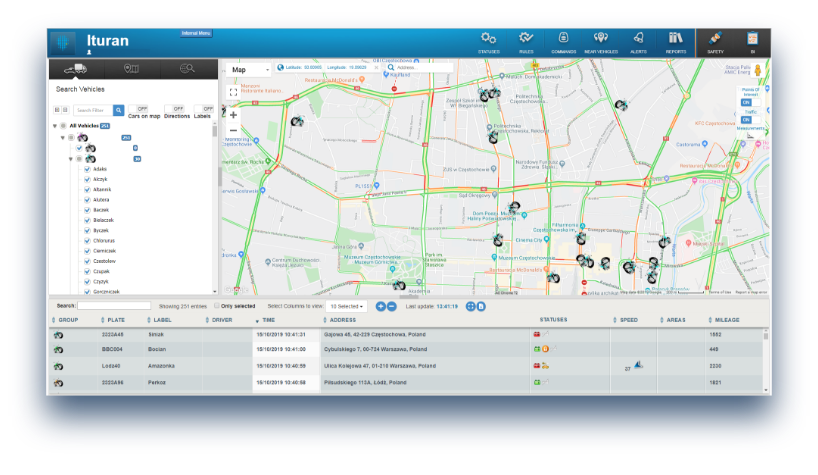Click the Measurements ruler tool

pos(750,135)
